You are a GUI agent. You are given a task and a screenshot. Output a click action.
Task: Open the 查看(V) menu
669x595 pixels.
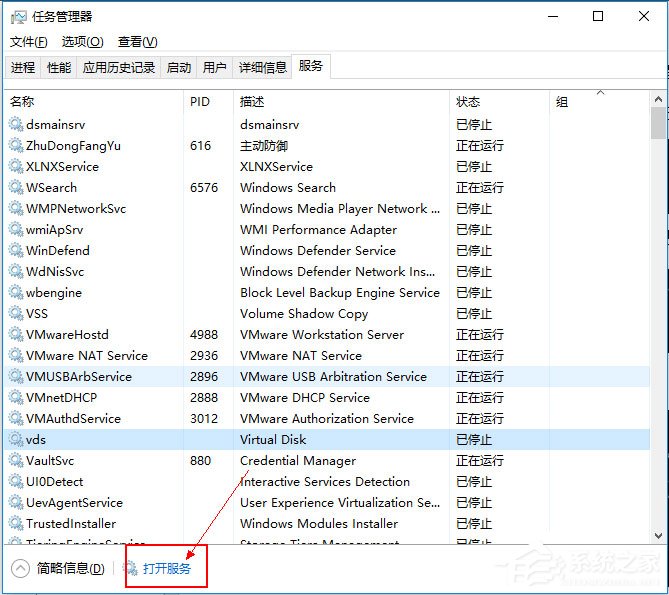(137, 42)
